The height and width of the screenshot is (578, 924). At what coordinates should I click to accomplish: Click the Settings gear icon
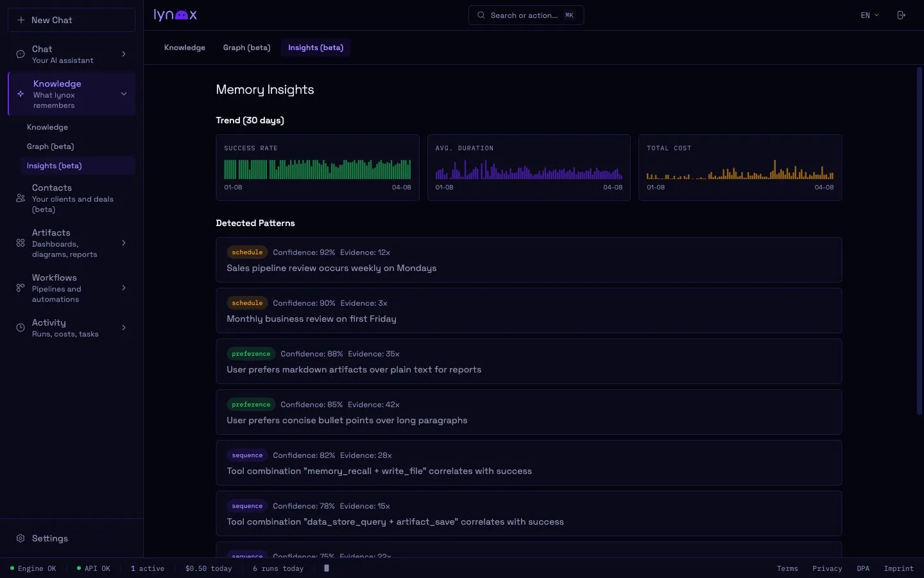coord(21,538)
